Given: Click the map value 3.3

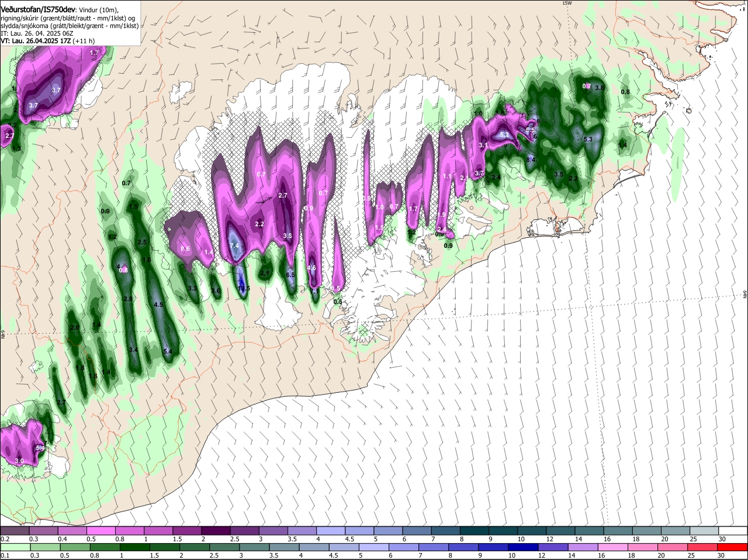Looking at the screenshot, I should [x=193, y=288].
